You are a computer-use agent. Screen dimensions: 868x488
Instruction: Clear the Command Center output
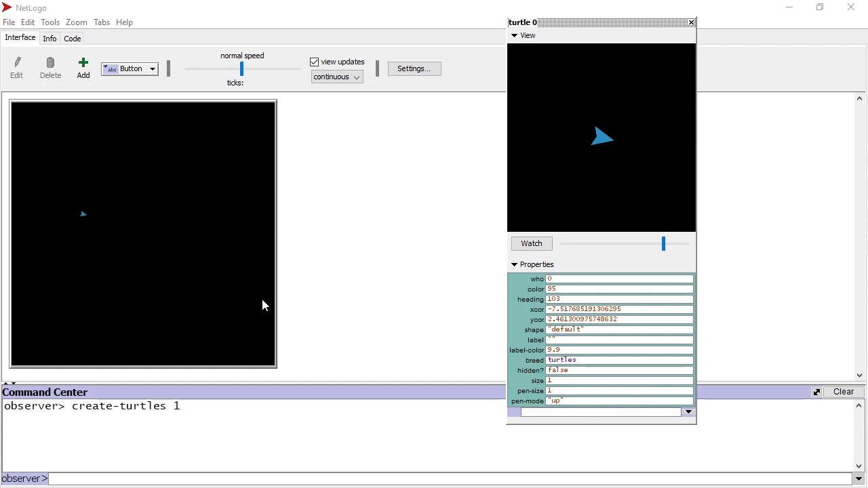point(844,392)
